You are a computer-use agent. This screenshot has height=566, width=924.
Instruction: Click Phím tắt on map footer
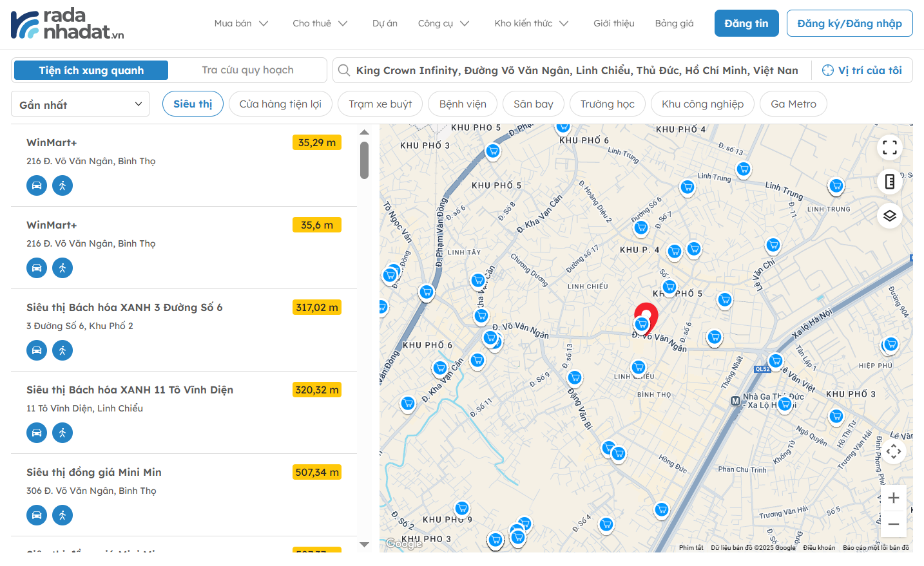[x=691, y=548]
